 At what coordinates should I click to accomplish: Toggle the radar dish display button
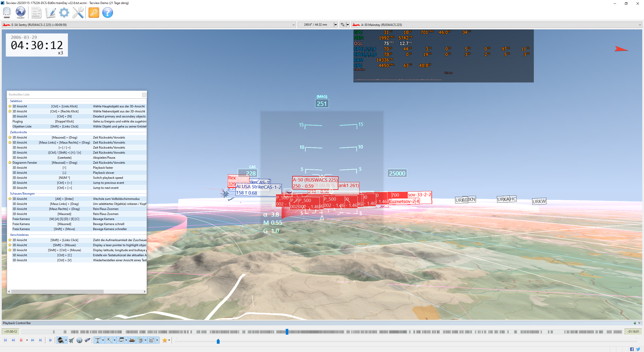point(140,340)
